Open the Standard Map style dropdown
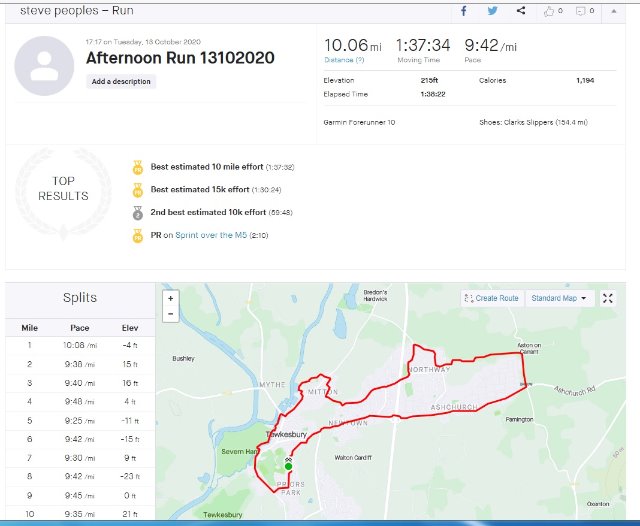The image size is (640, 526). tap(559, 298)
